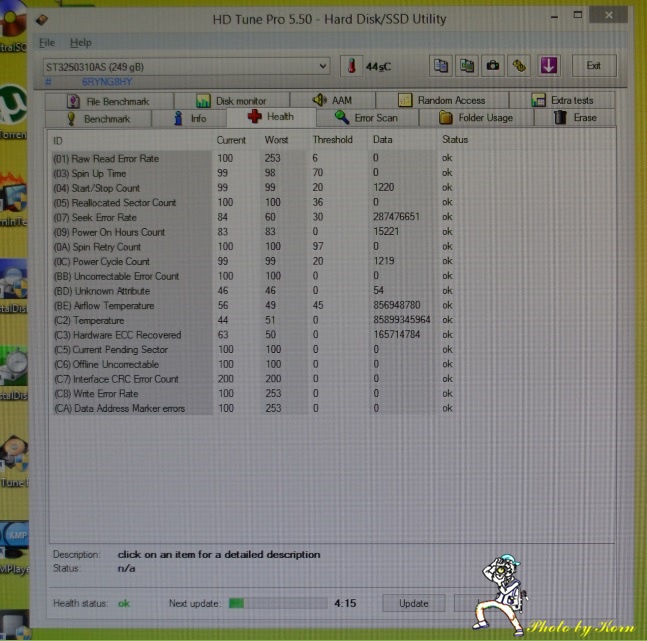Switch to the Error Scan tab
The height and width of the screenshot is (641, 647).
pos(367,118)
